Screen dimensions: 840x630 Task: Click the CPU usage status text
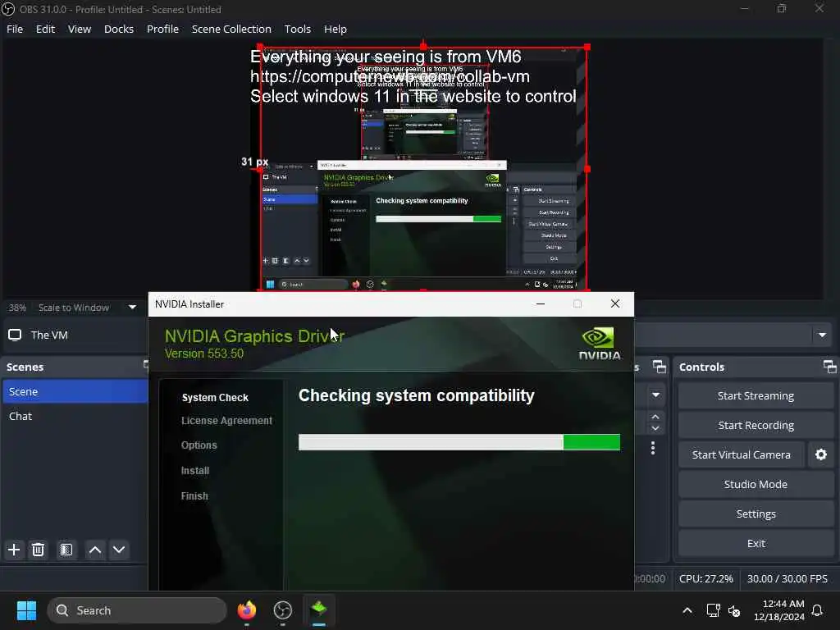coord(705,578)
